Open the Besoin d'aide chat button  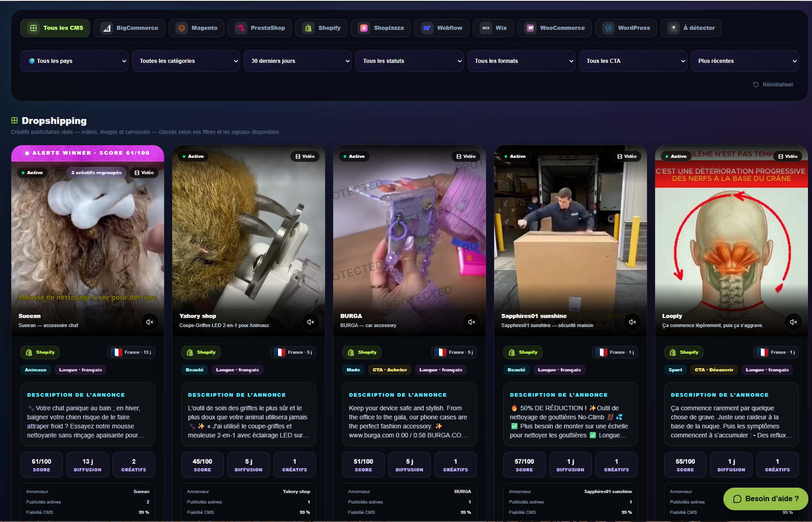click(x=766, y=499)
